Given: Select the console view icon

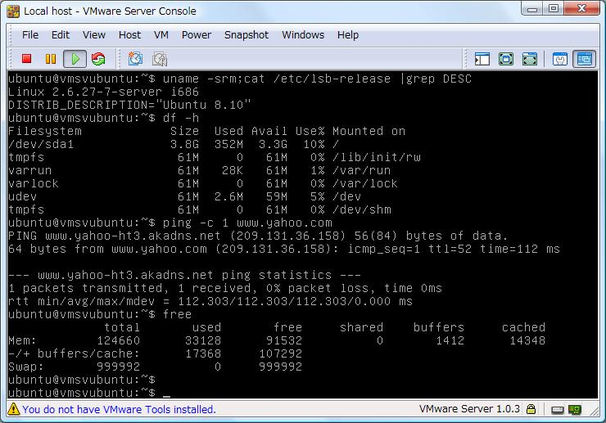Looking at the screenshot, I should coord(584,59).
